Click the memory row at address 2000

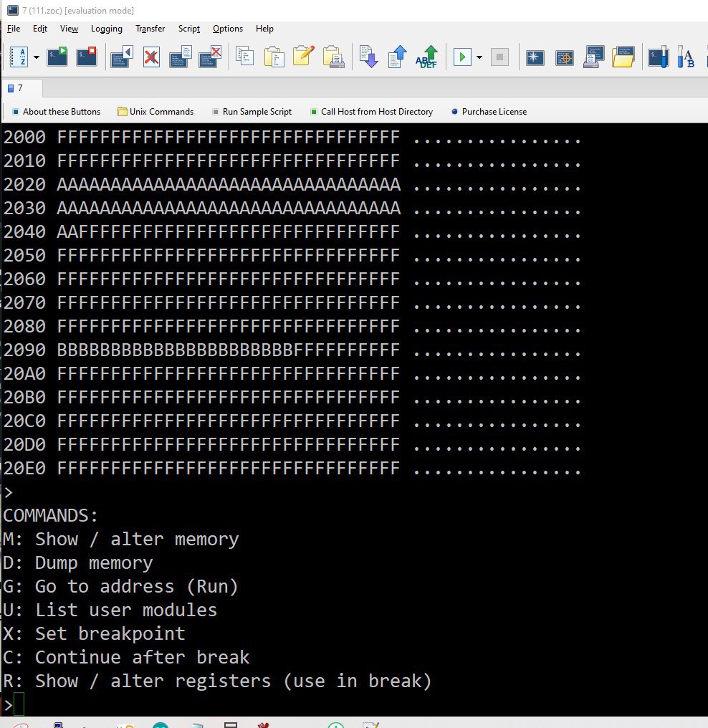coord(292,137)
